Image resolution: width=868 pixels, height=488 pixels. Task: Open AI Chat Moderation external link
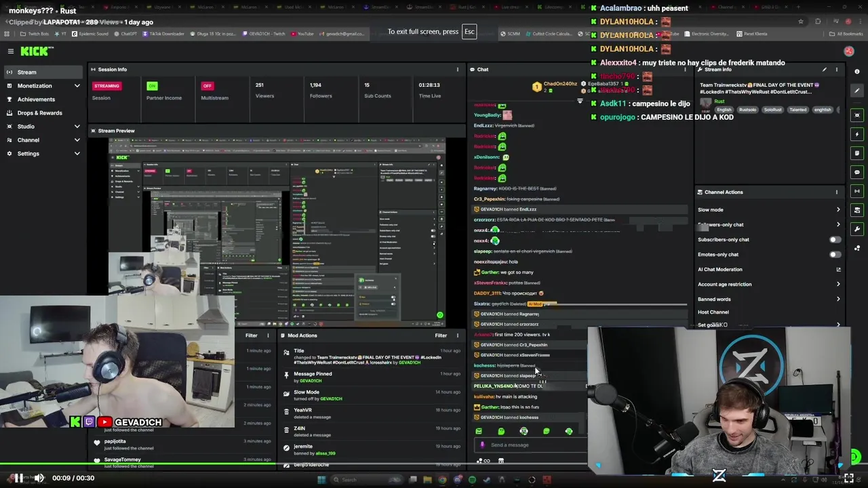[x=838, y=269]
